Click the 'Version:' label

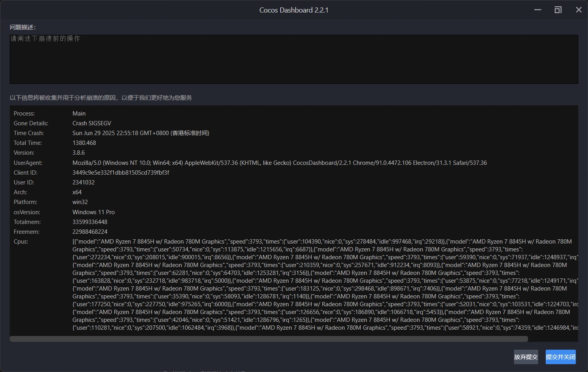[24, 153]
